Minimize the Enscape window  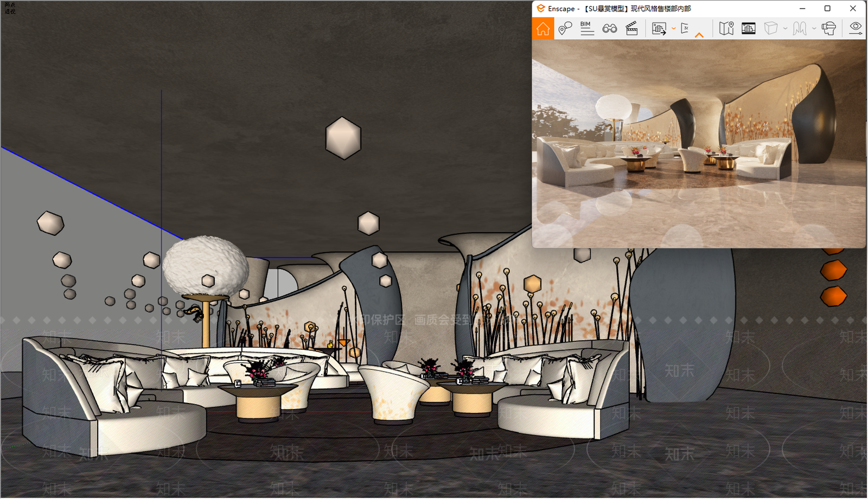tap(802, 9)
